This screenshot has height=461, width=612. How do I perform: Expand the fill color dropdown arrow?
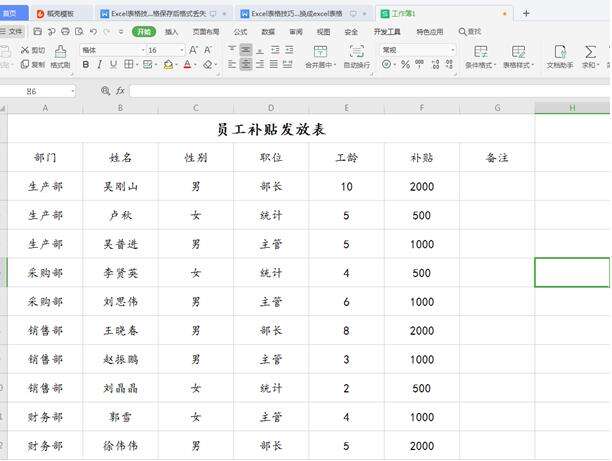[176, 65]
